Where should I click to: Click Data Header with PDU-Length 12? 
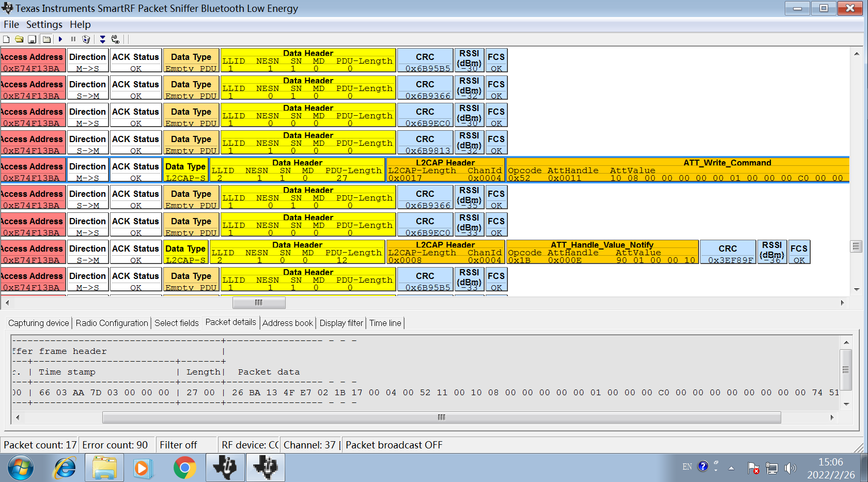tap(298, 252)
